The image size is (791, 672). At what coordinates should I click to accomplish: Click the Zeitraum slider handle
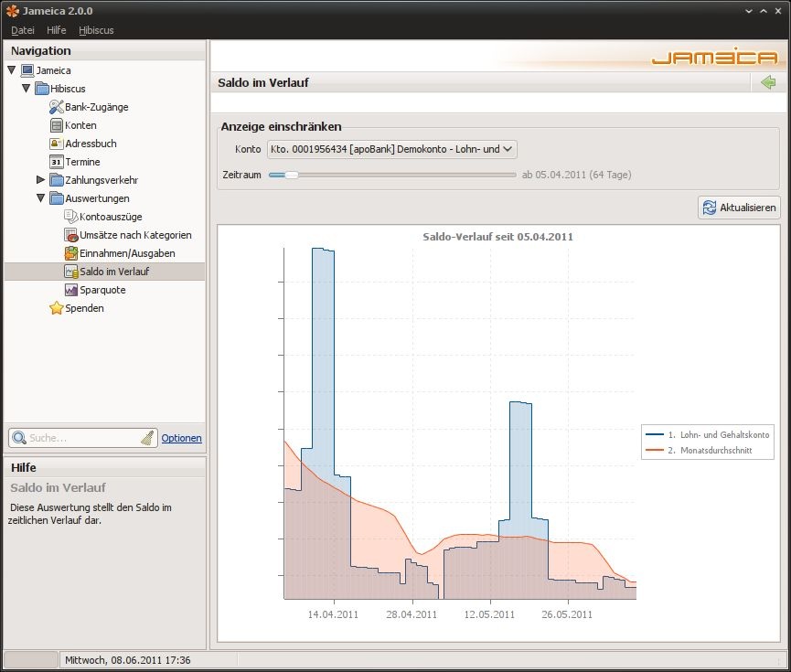291,175
